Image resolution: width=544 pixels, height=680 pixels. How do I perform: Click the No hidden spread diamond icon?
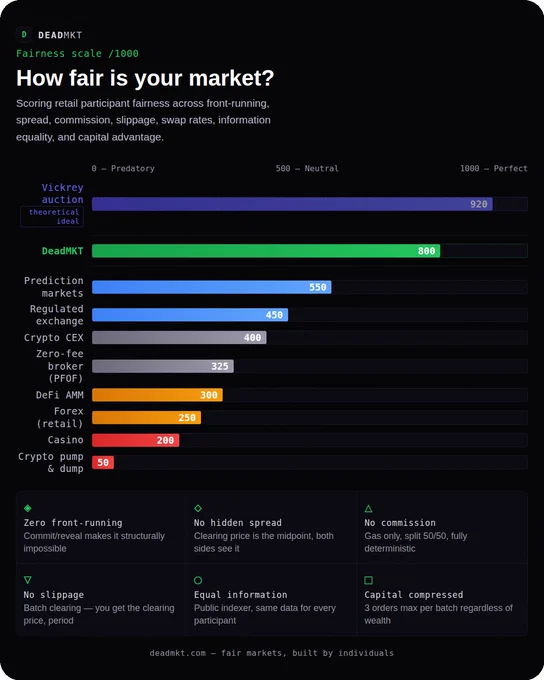pos(198,508)
